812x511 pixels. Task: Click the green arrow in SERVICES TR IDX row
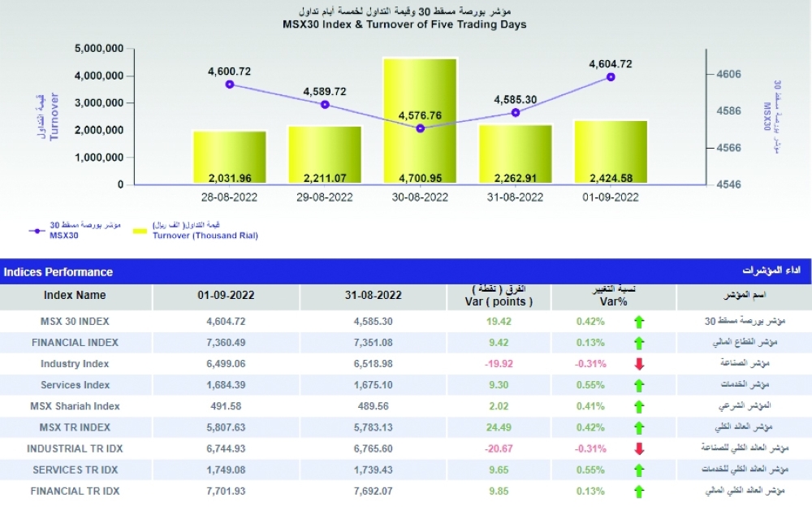(639, 470)
